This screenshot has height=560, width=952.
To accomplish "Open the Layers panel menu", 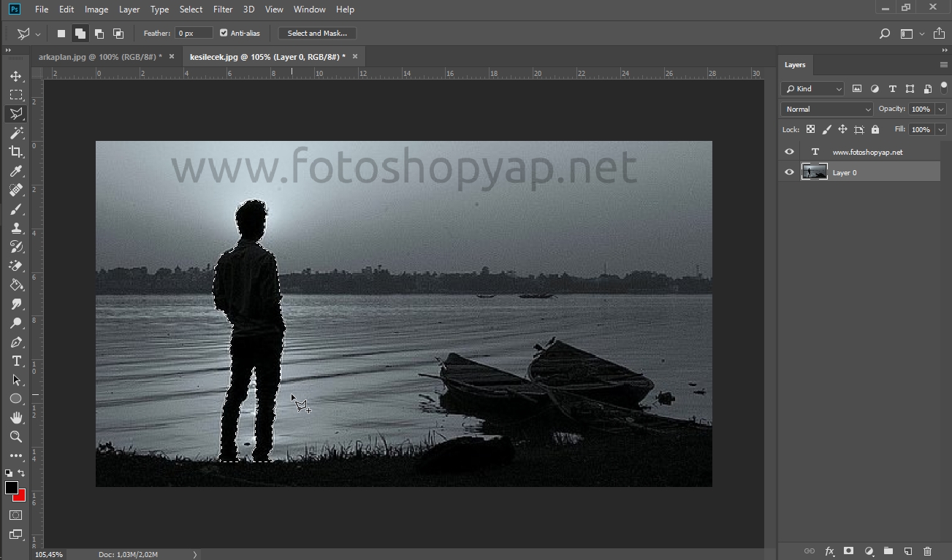I will (943, 65).
